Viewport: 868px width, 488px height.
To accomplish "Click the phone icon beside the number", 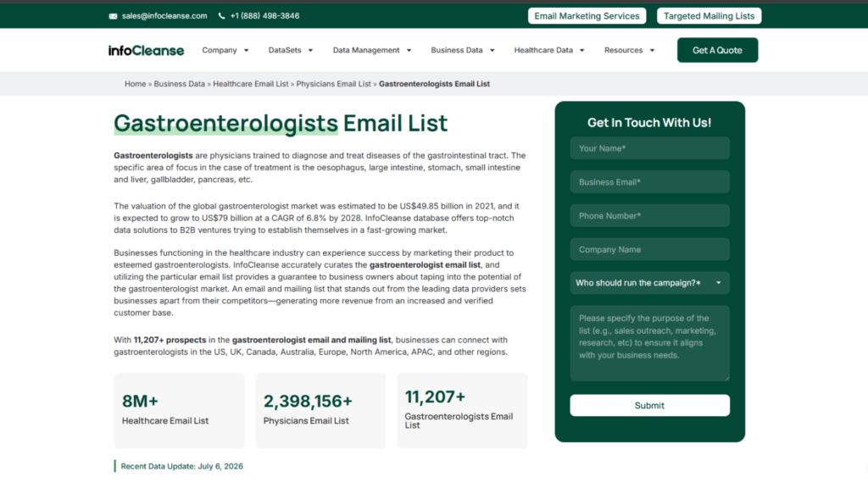I will point(221,16).
